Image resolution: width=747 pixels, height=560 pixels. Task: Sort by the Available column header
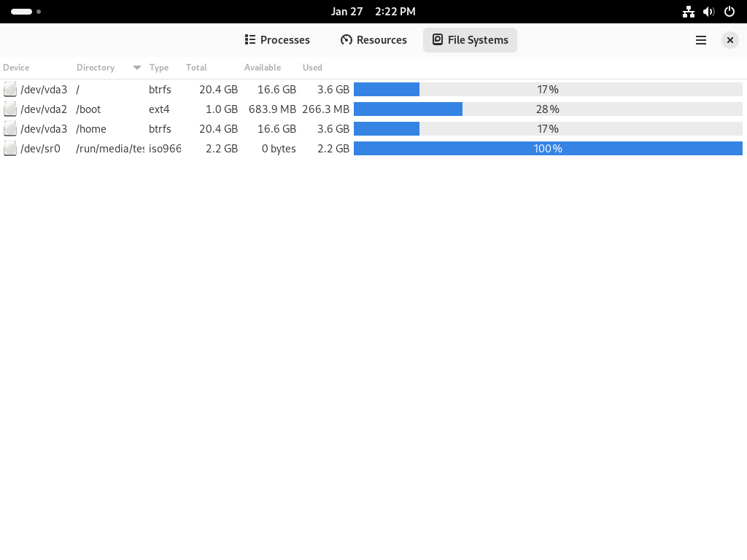tap(263, 68)
